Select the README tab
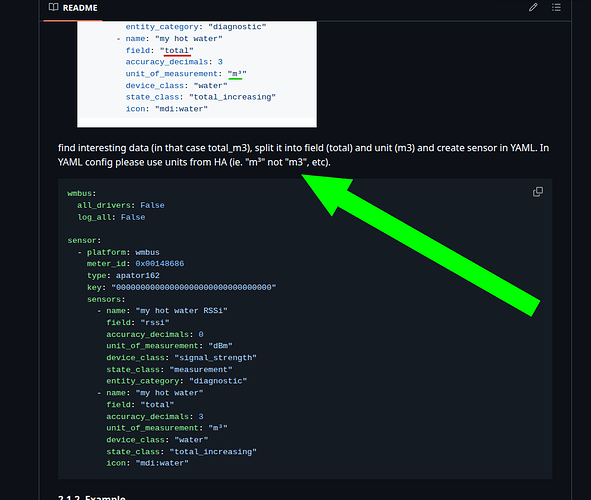Viewport: 591px width, 500px height. pyautogui.click(x=73, y=8)
